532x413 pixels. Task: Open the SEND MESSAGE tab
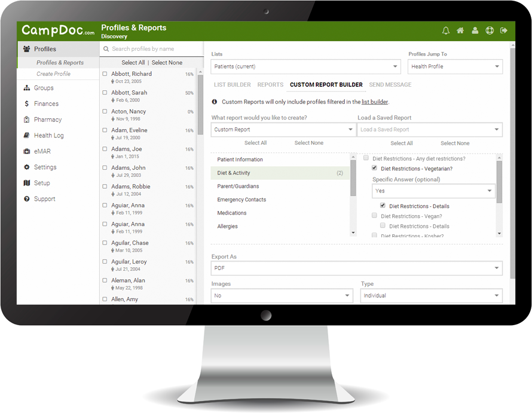pos(390,84)
